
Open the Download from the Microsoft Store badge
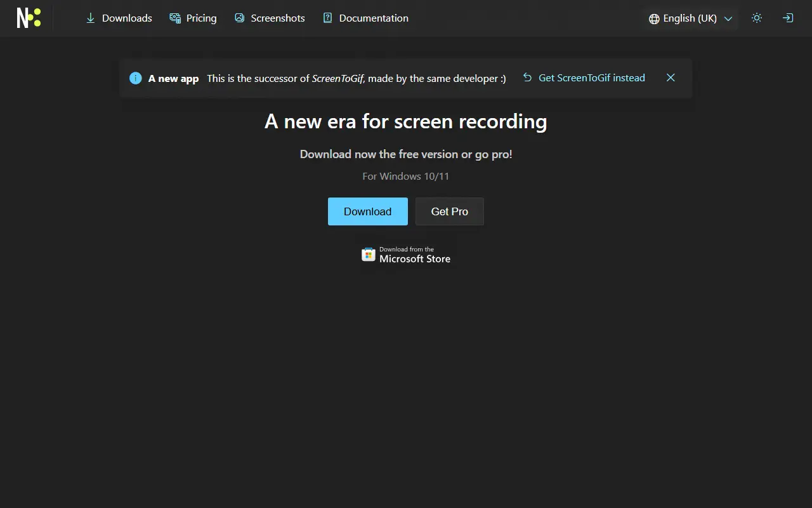(x=406, y=255)
